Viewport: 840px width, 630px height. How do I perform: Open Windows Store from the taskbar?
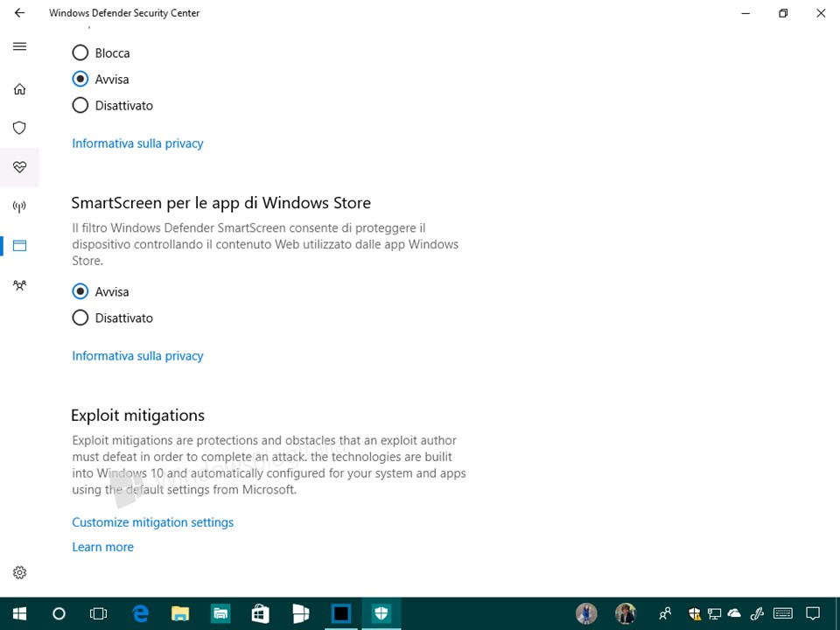261,614
